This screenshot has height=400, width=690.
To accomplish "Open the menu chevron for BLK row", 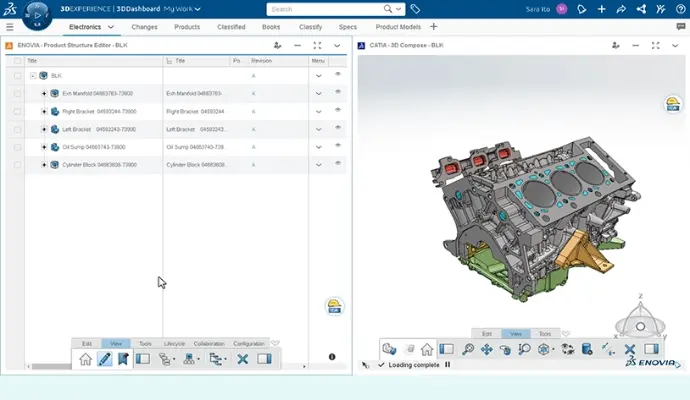I will click(319, 76).
